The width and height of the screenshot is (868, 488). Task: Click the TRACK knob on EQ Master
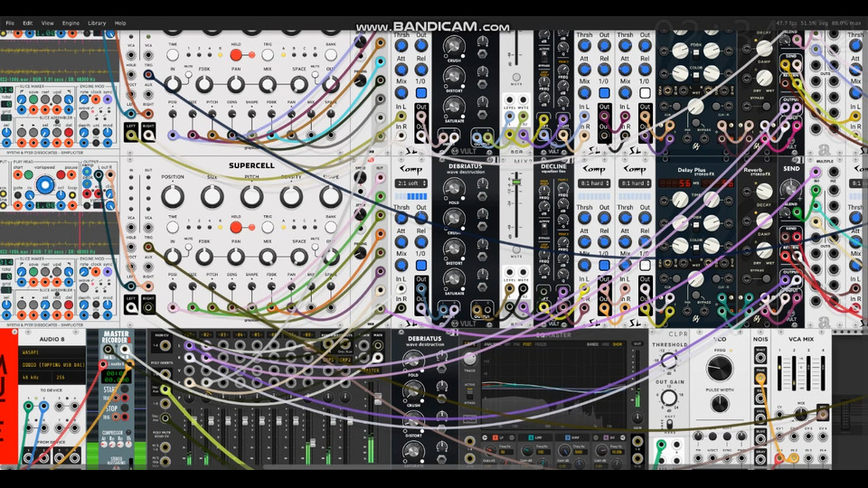470,359
